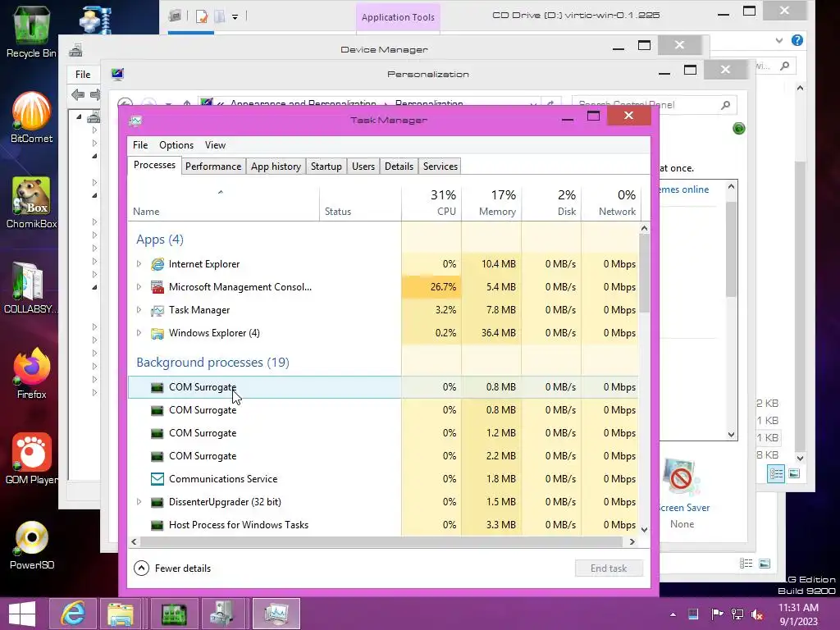Click the Windows Start button
The width and height of the screenshot is (840, 630).
click(22, 614)
